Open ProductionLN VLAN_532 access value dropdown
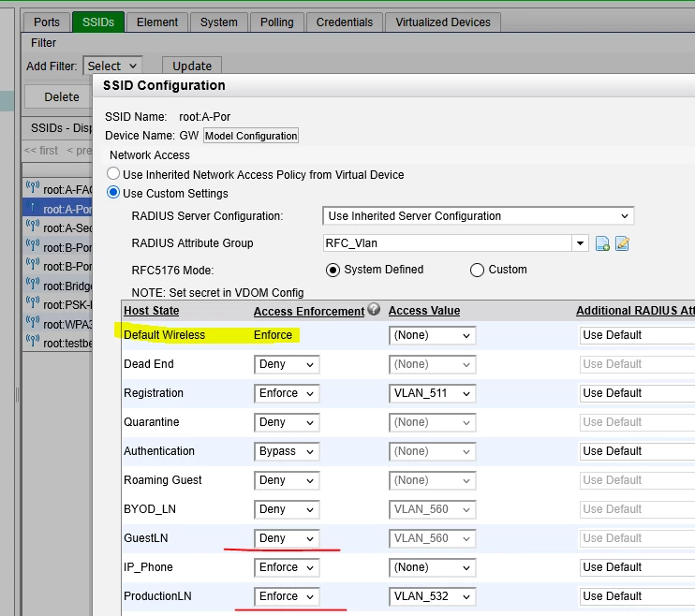Image resolution: width=695 pixels, height=616 pixels. click(432, 596)
